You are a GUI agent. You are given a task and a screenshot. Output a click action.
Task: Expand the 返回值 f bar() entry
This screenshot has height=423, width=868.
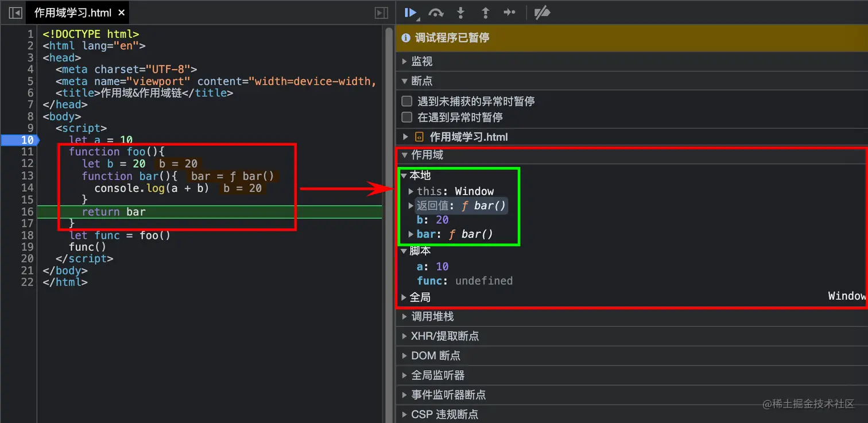pos(411,205)
